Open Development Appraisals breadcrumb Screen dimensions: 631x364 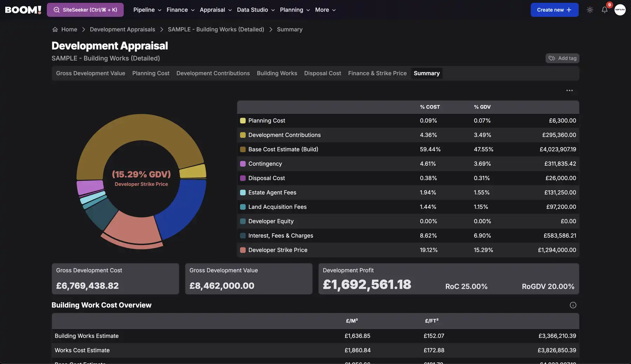122,29
